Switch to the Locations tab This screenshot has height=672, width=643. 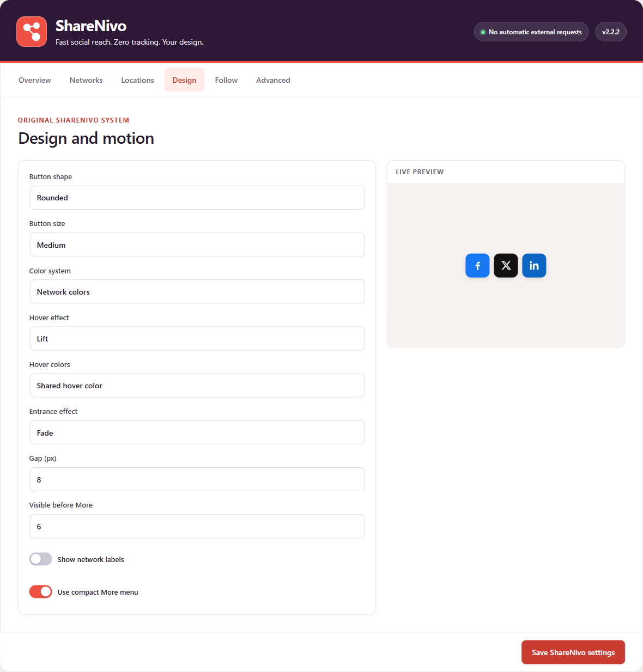tap(137, 80)
